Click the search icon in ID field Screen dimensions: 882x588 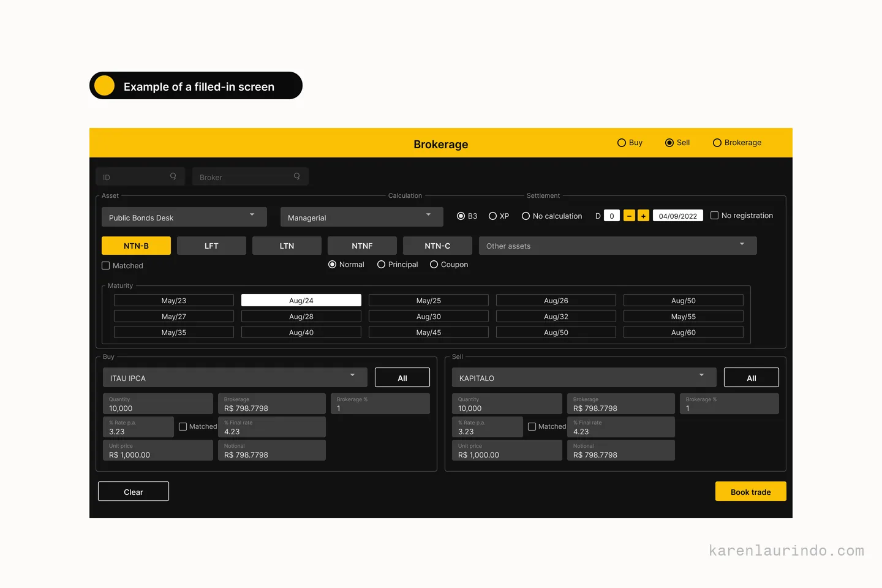[x=173, y=176]
